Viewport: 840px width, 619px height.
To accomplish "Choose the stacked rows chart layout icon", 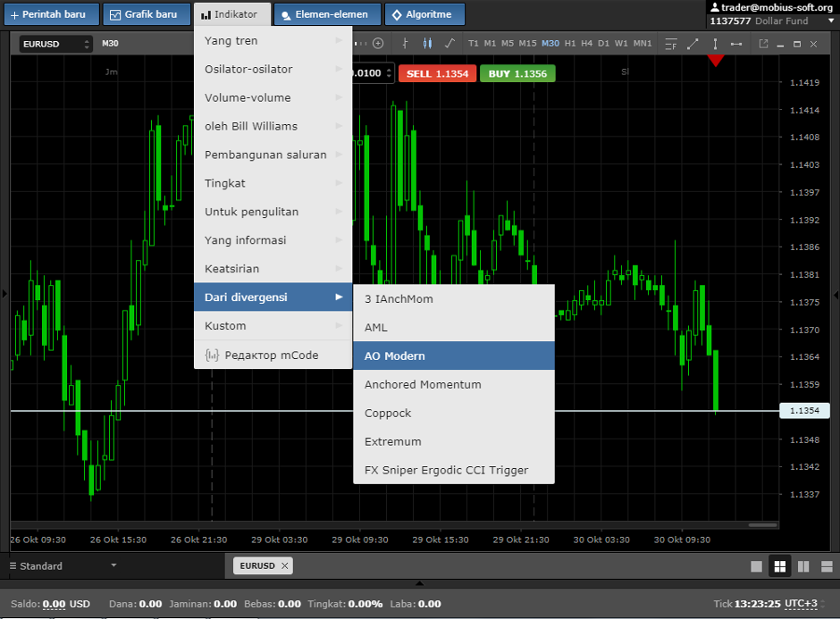I will pos(827,566).
